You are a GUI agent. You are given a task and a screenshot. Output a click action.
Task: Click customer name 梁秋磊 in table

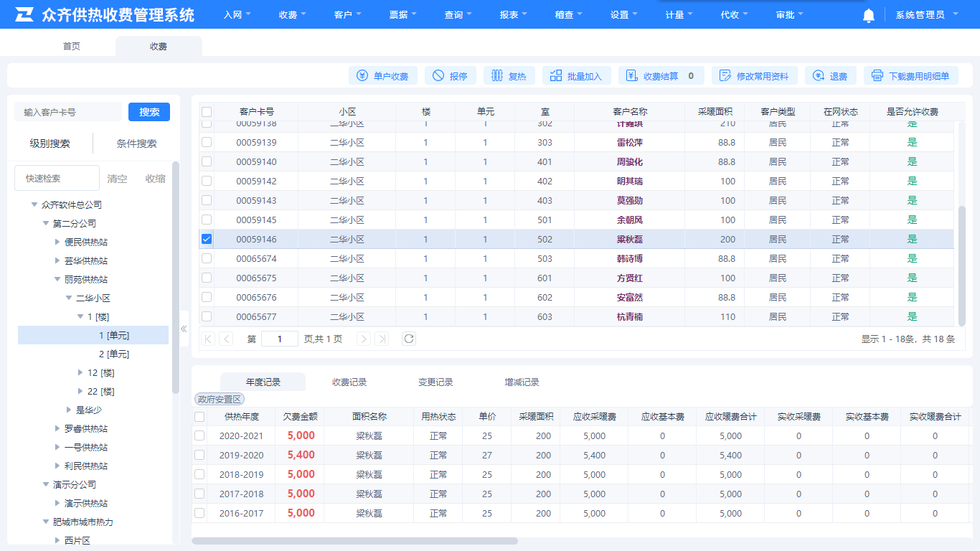point(630,239)
